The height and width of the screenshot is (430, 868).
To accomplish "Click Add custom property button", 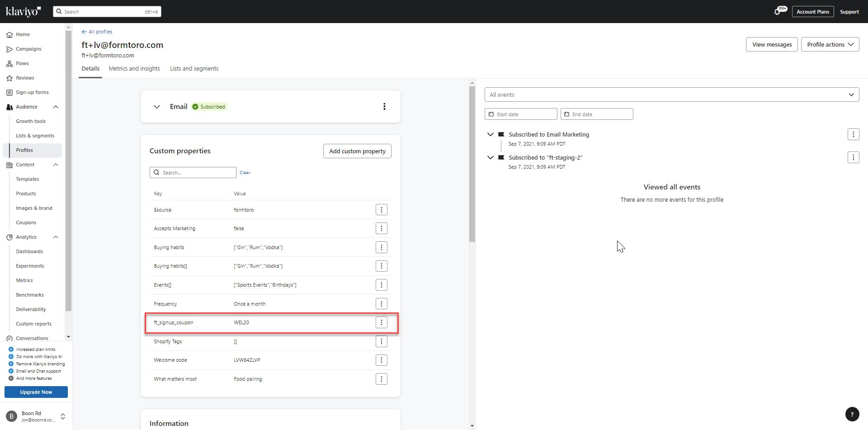I will [357, 151].
